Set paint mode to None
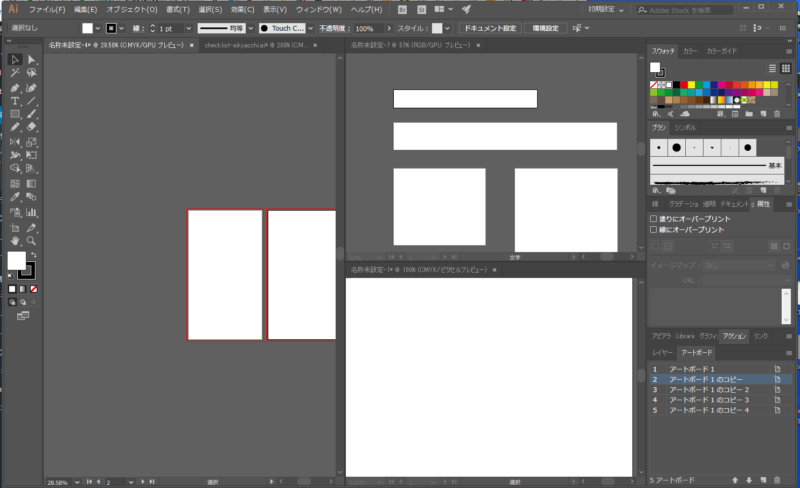The image size is (800, 488). coord(34,289)
